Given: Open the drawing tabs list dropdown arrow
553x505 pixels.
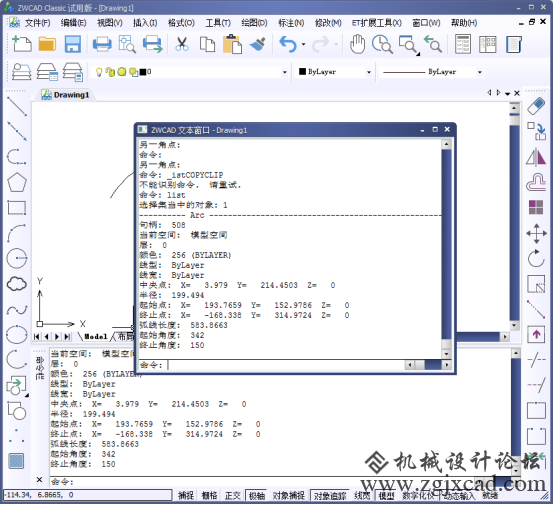Looking at the screenshot, I should 507,93.
